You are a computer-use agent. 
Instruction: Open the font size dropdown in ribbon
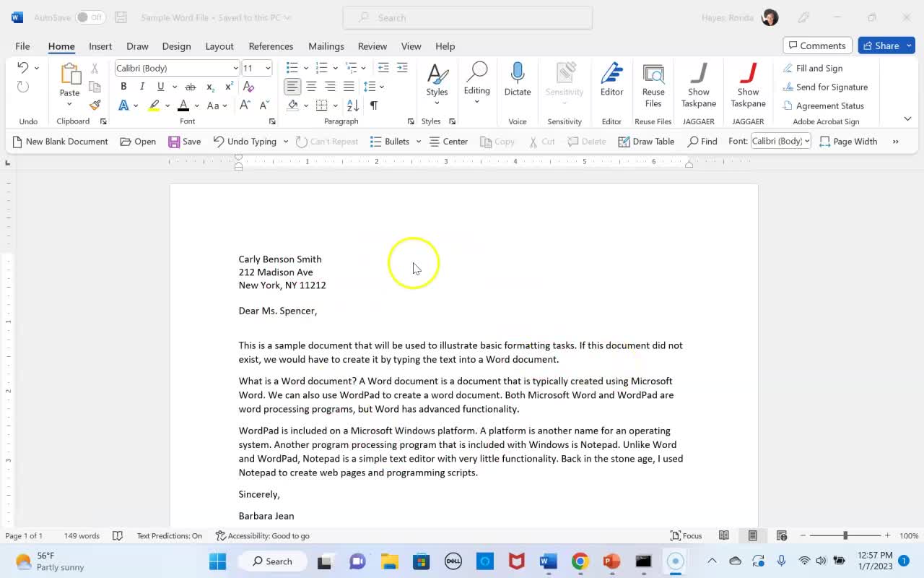(x=268, y=68)
